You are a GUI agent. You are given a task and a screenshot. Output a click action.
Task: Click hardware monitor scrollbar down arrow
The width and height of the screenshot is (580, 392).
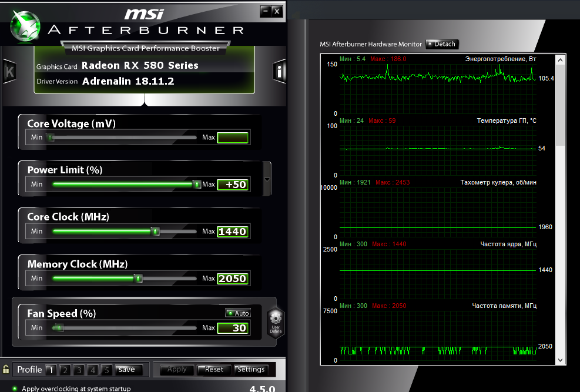coord(561,360)
